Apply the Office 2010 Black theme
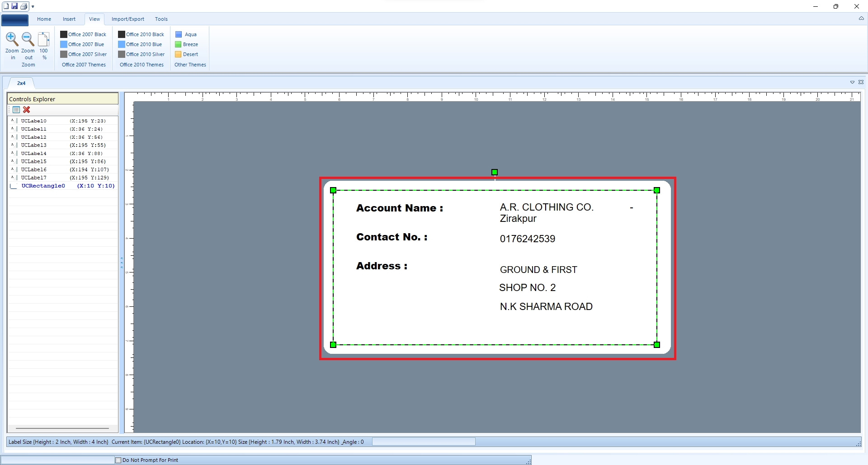The image size is (868, 465). 141,34
